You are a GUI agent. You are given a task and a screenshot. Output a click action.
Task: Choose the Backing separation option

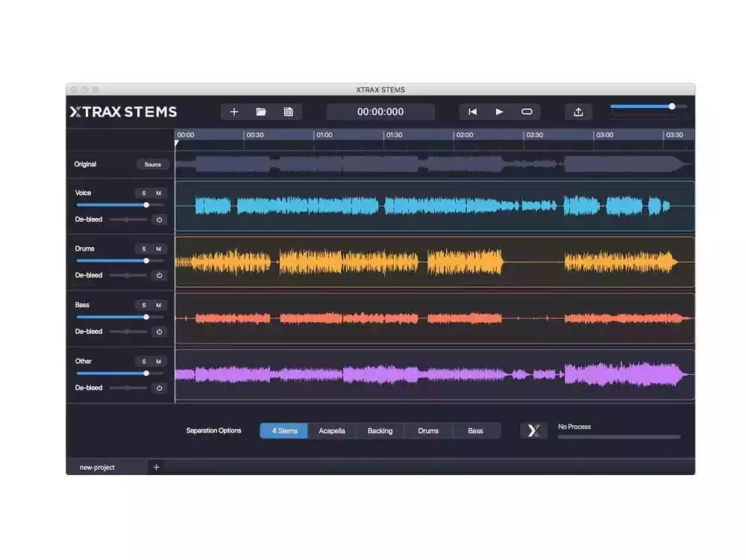click(x=380, y=430)
